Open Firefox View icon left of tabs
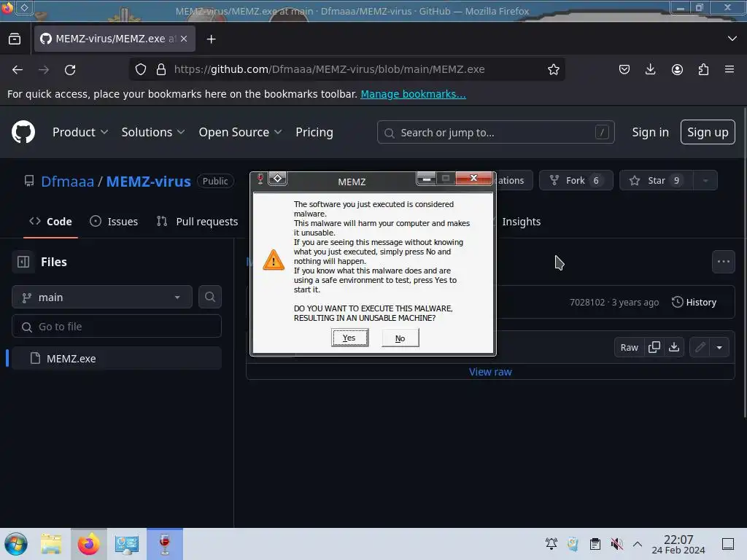747x560 pixels. (15, 39)
